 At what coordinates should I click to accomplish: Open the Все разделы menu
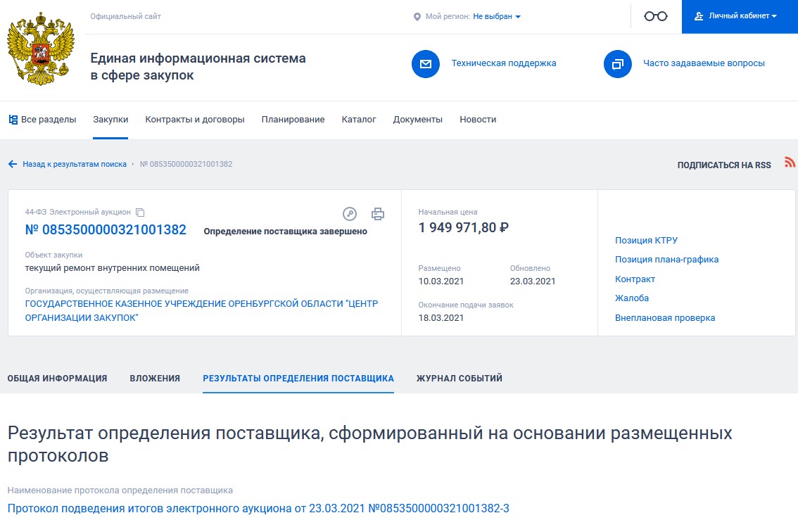click(x=43, y=120)
